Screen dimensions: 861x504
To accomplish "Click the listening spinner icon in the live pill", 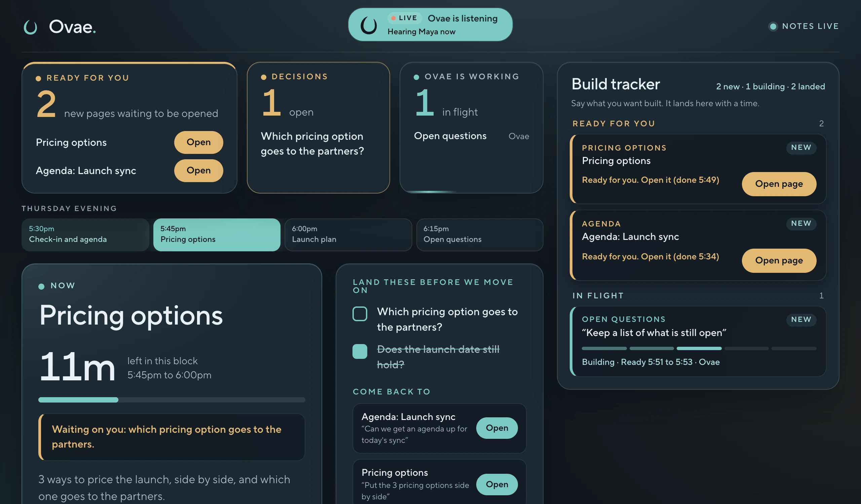I will pyautogui.click(x=369, y=25).
